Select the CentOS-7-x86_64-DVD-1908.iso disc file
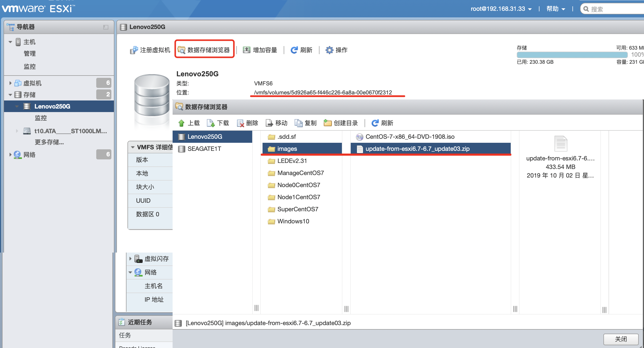644x348 pixels. [430, 137]
